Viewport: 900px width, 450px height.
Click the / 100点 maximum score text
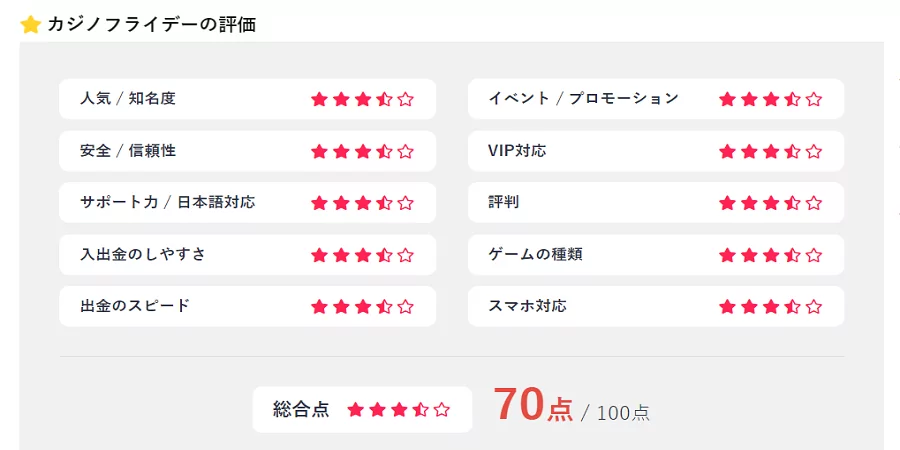pos(616,412)
